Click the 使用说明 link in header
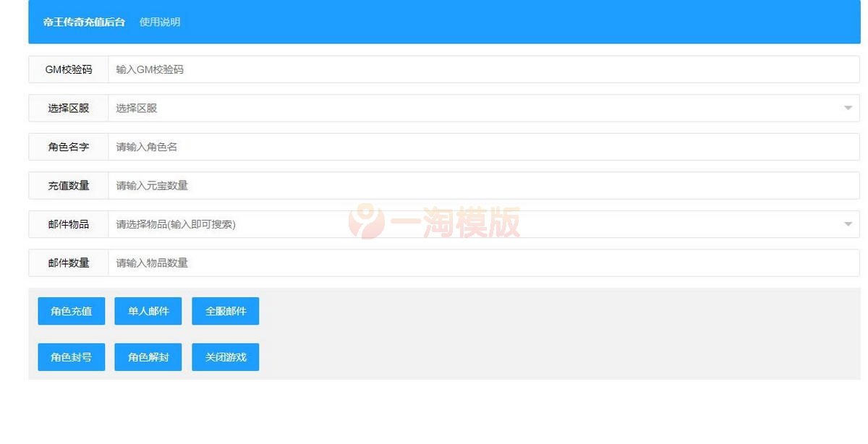Image resolution: width=868 pixels, height=444 pixels. pyautogui.click(x=161, y=22)
